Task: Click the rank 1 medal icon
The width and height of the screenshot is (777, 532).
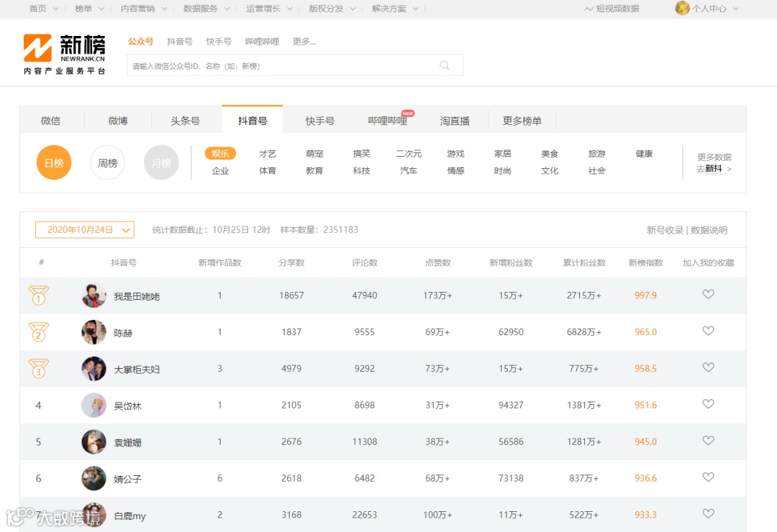Action: [38, 295]
